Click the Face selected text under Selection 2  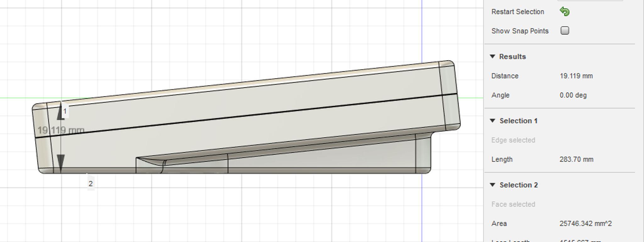coord(513,204)
